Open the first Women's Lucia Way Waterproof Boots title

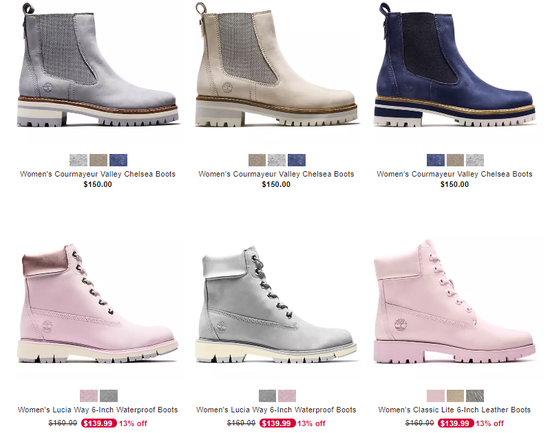point(98,410)
